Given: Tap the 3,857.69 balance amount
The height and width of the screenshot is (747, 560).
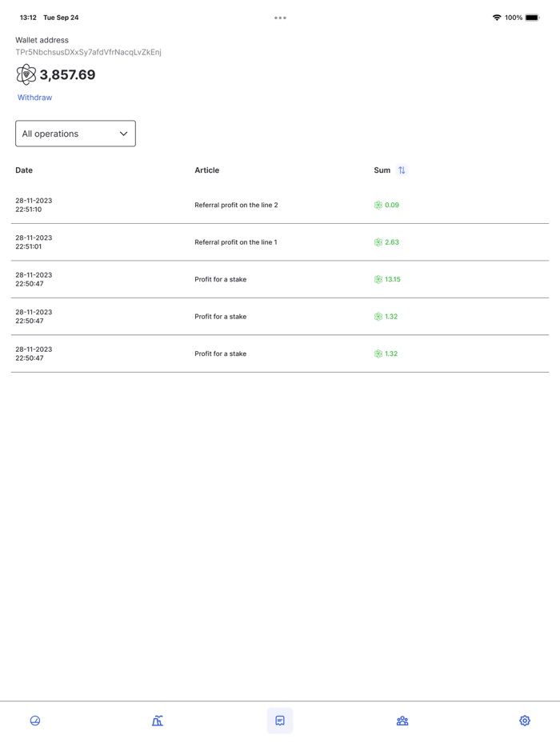Looking at the screenshot, I should [x=67, y=74].
